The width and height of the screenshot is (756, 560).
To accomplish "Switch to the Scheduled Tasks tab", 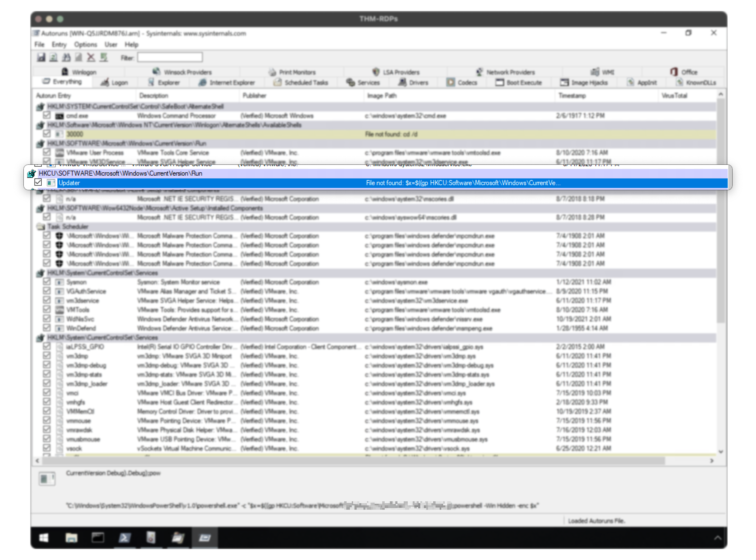I will click(x=301, y=82).
